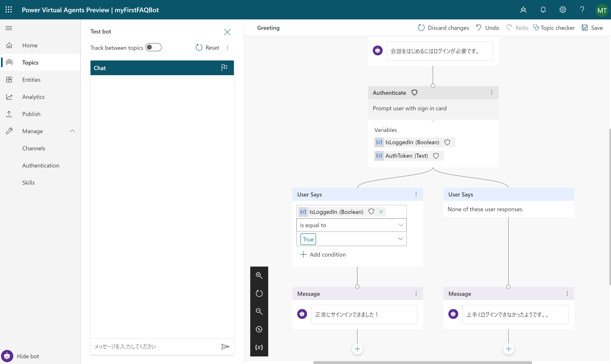Add condition to User Says node
611x364 pixels.
(x=323, y=254)
